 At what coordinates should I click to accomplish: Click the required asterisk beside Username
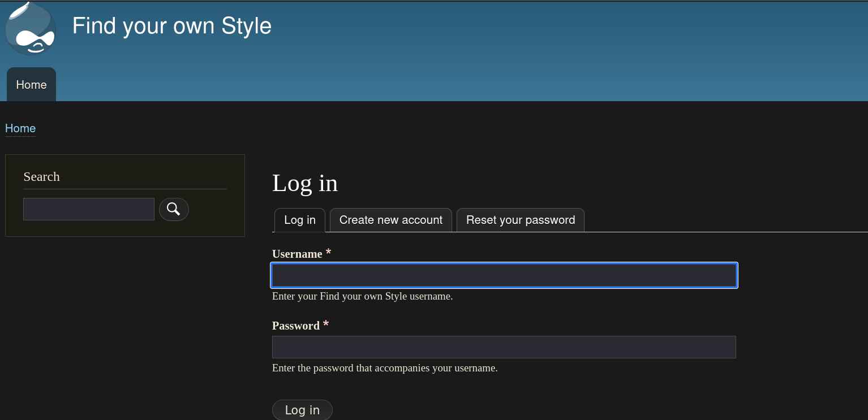tap(328, 252)
